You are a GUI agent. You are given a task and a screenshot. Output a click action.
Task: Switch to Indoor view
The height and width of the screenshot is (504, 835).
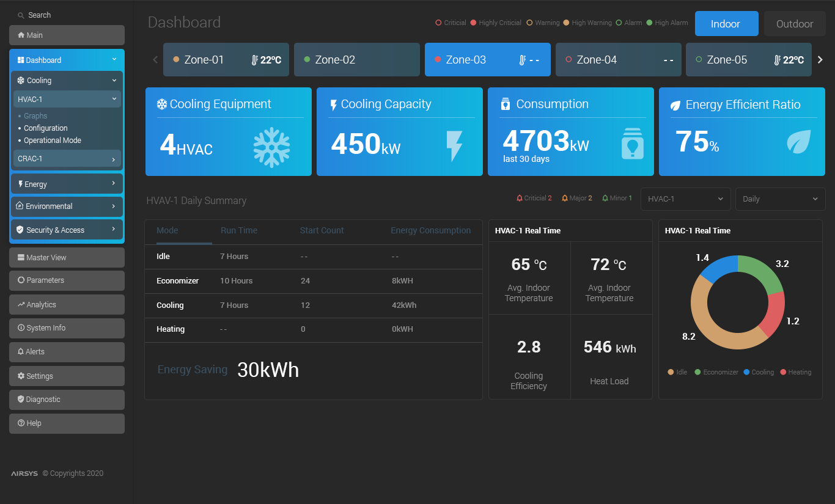coord(726,24)
